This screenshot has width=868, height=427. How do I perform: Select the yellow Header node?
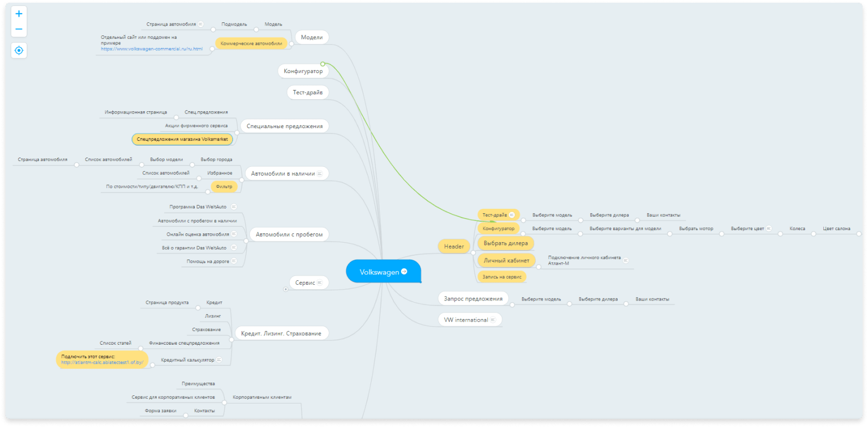[x=454, y=246]
